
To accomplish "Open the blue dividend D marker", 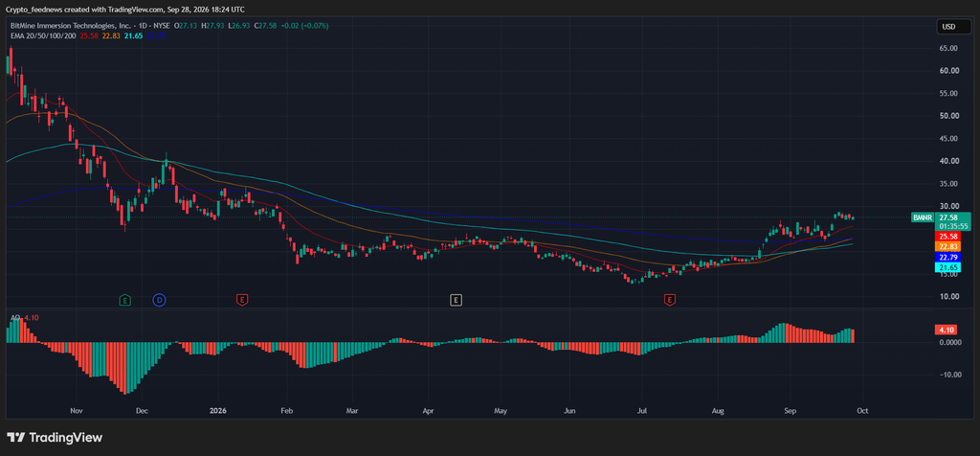I will pos(160,301).
